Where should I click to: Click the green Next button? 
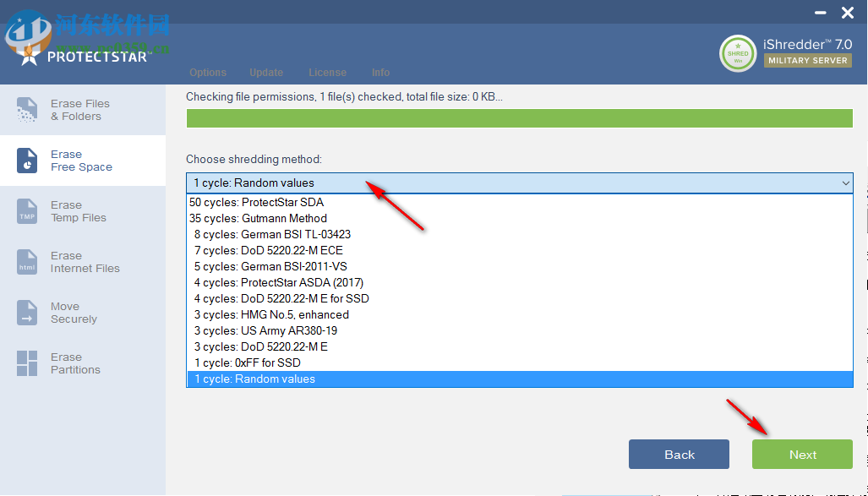802,455
